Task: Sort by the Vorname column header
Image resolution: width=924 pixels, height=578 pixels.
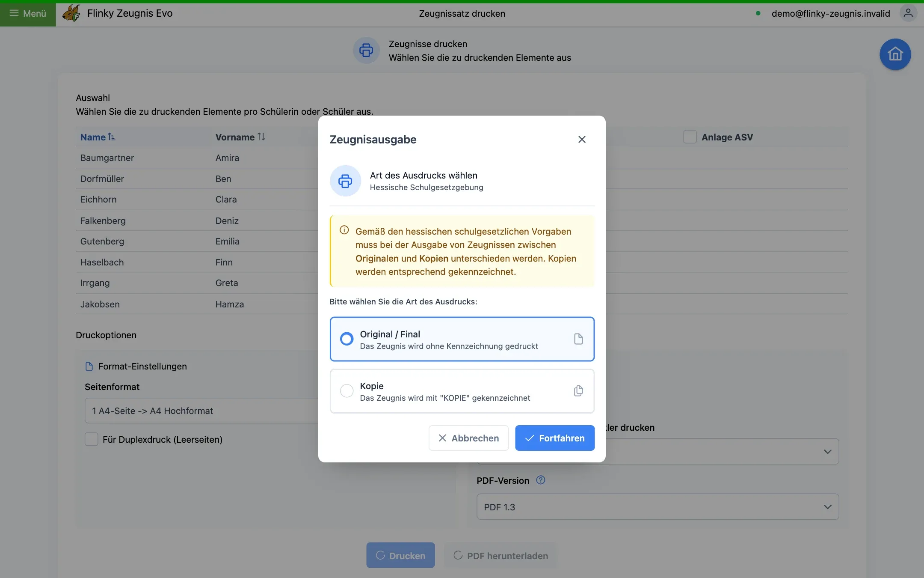Action: coord(240,137)
